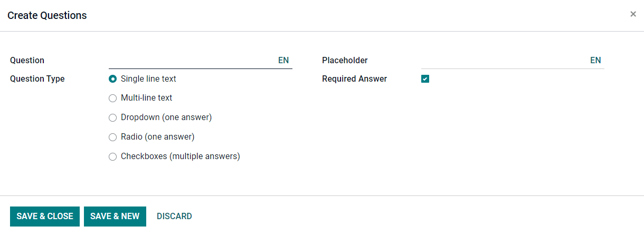Choose Checkboxes (multiple answers) type
Viewport: 644px width, 236px height.
(112, 156)
